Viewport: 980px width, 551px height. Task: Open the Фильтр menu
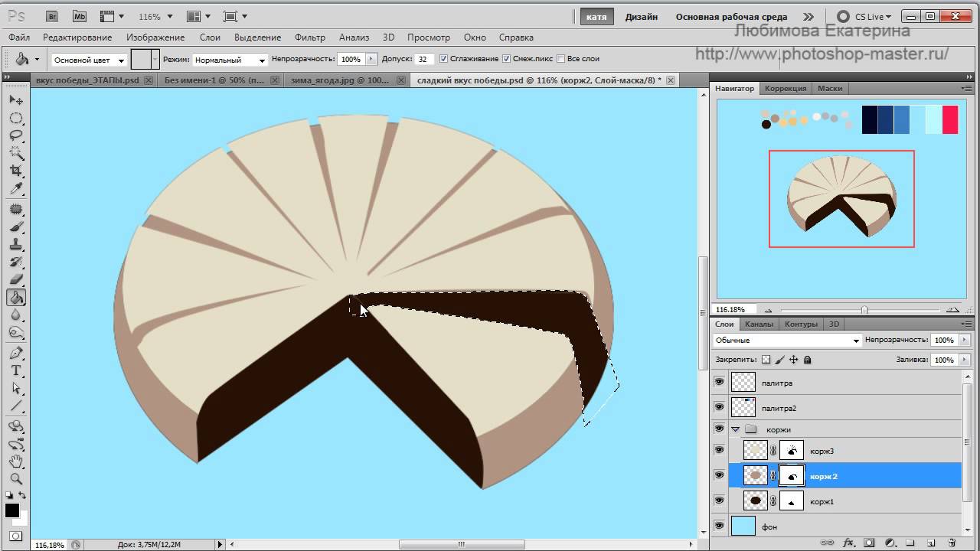click(x=310, y=37)
